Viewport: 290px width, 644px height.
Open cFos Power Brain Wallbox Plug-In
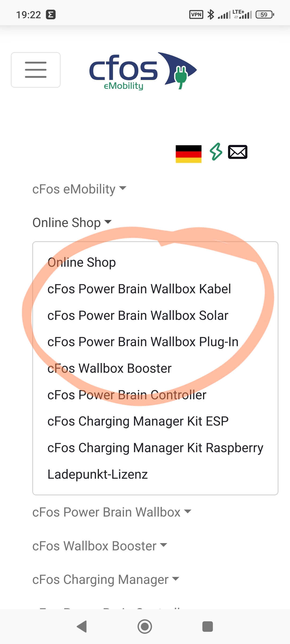click(x=143, y=342)
